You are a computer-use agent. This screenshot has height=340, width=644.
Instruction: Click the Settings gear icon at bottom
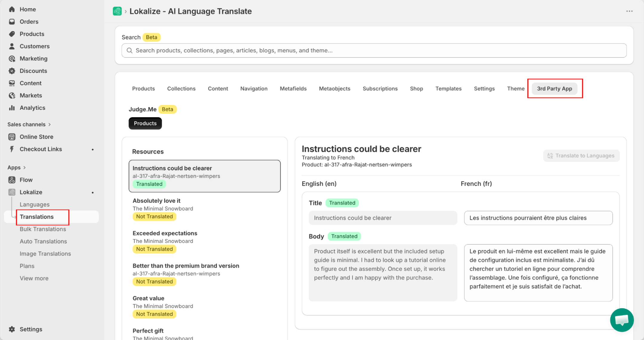[x=12, y=329]
